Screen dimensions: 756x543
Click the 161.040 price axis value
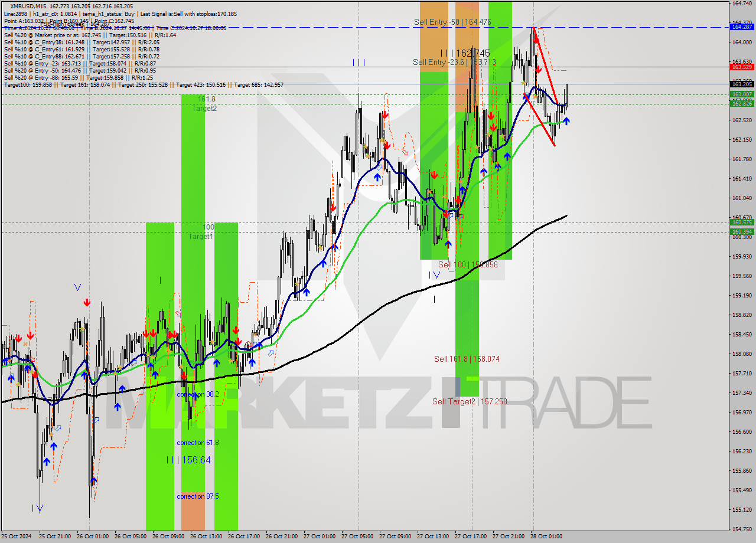point(742,198)
